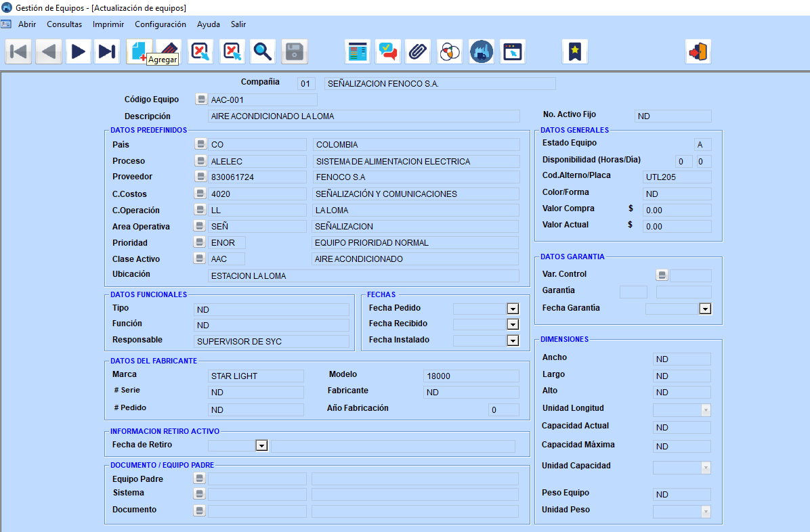Go to the first record with the toolbar arrow
This screenshot has height=532, width=810.
point(18,51)
